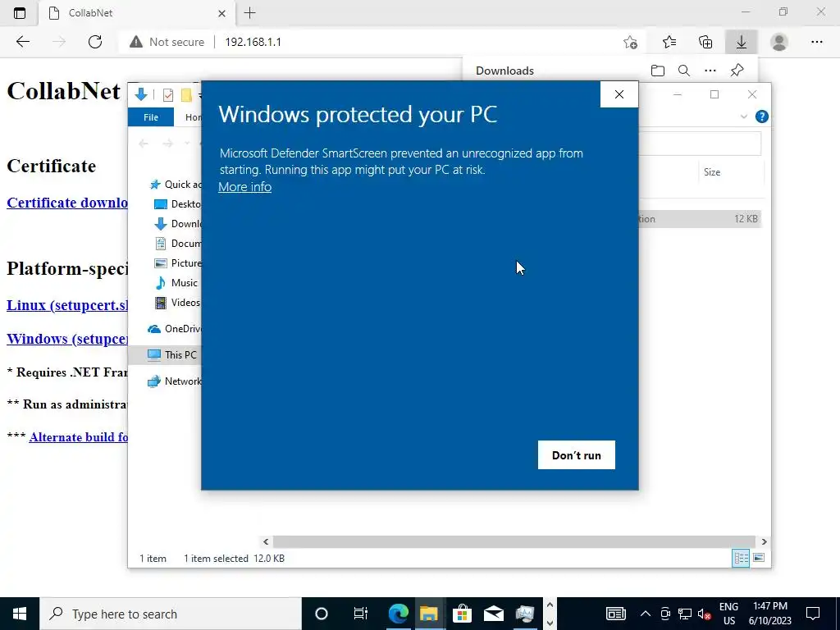Open a new tab in Edge
Screen dimensions: 840x630
249,13
